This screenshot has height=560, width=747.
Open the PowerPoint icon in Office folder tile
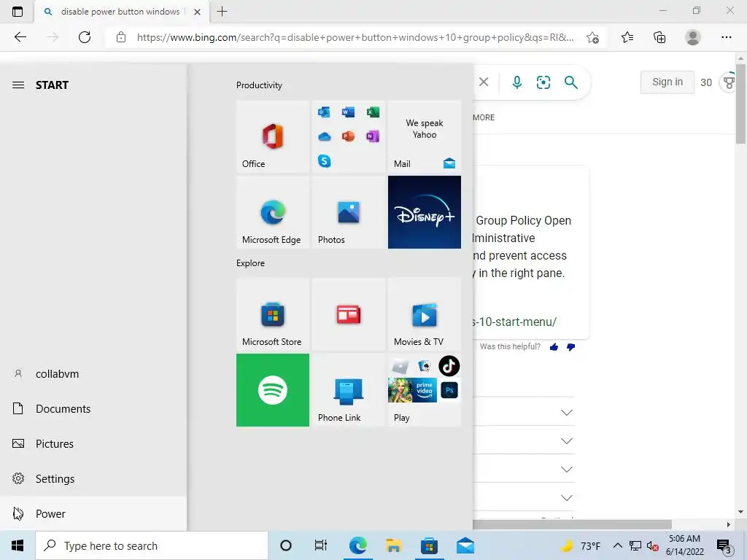(x=348, y=136)
